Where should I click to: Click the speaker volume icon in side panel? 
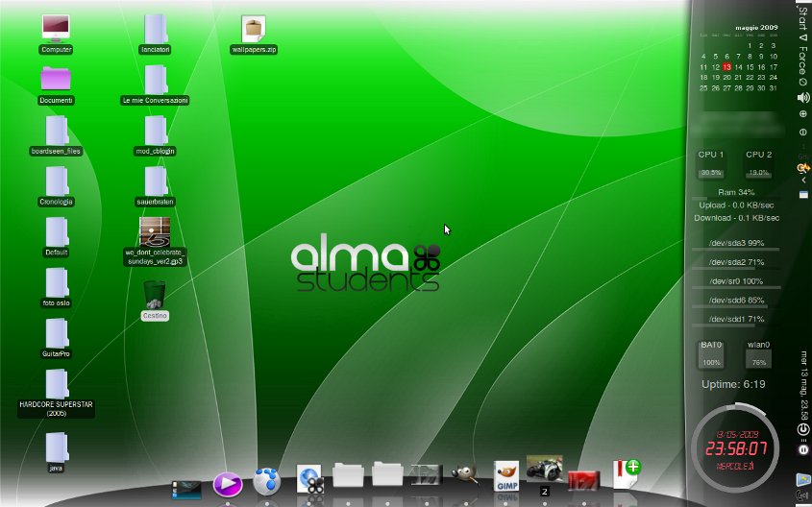coord(802,97)
